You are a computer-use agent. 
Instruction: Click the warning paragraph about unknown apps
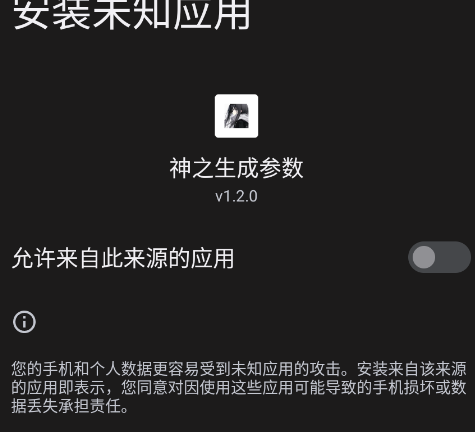[239, 387]
